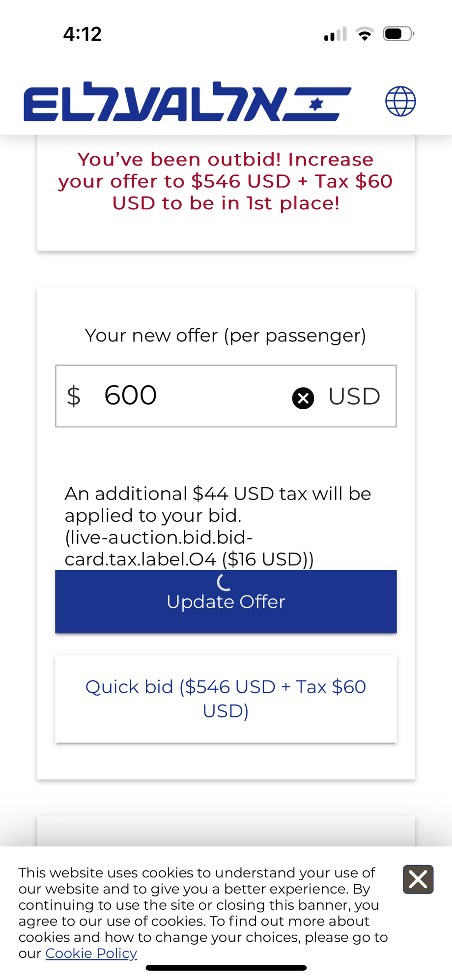This screenshot has width=452, height=980.
Task: Tap the home indicator bar
Action: [226, 968]
